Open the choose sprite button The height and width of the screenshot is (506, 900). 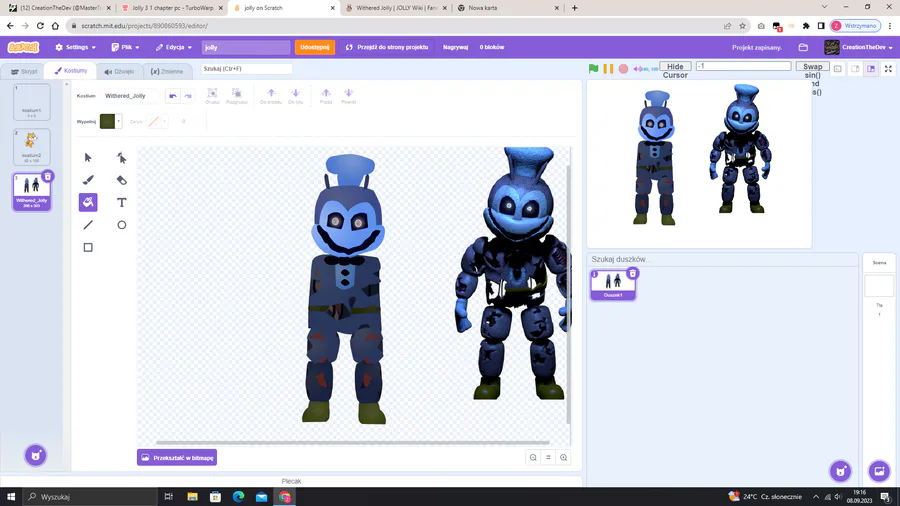click(841, 472)
